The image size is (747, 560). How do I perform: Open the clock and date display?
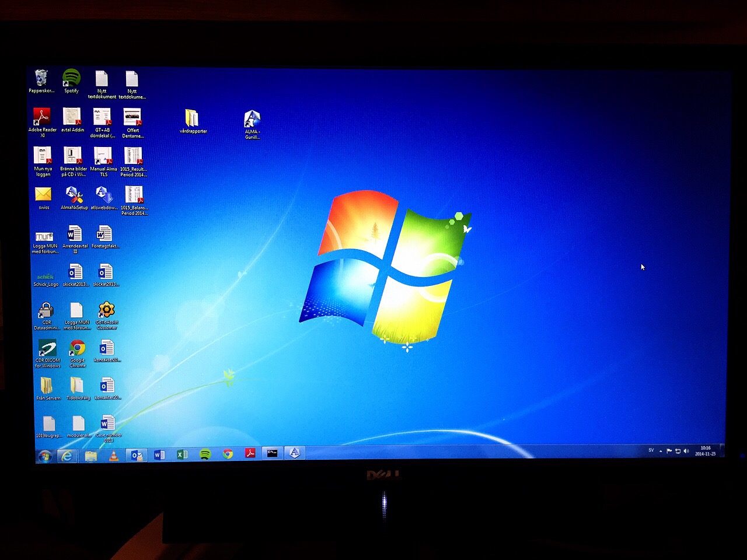[x=705, y=451]
